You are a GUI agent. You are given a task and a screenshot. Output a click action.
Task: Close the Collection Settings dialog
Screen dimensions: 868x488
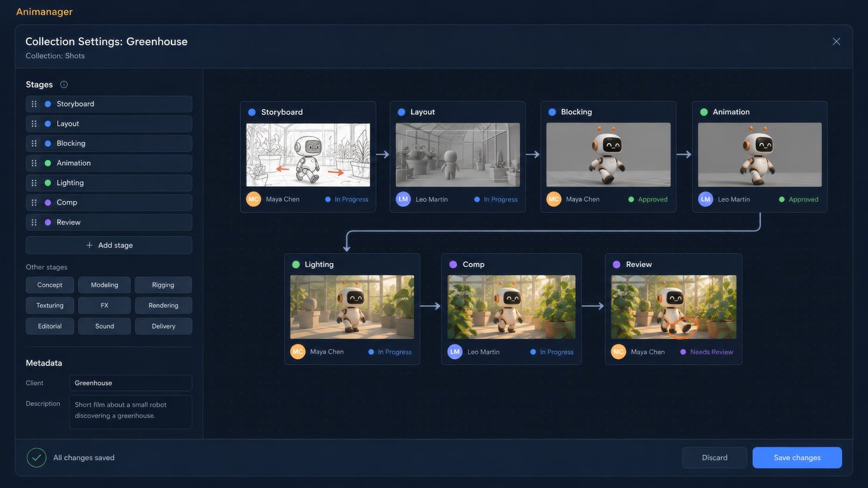[x=836, y=41]
